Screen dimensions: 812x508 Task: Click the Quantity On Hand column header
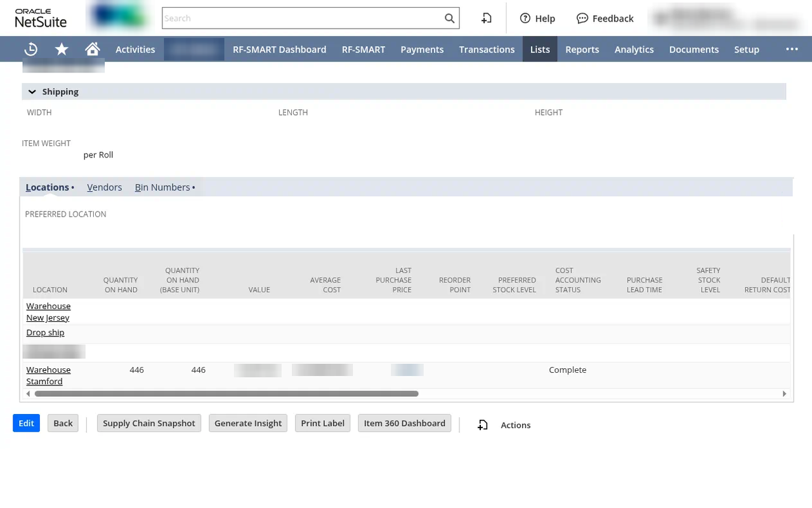(x=121, y=284)
